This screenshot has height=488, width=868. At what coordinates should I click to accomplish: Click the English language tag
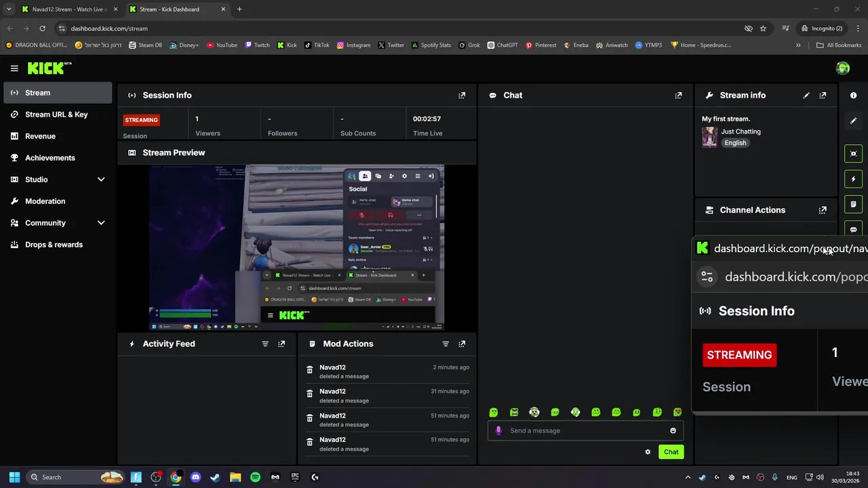735,143
